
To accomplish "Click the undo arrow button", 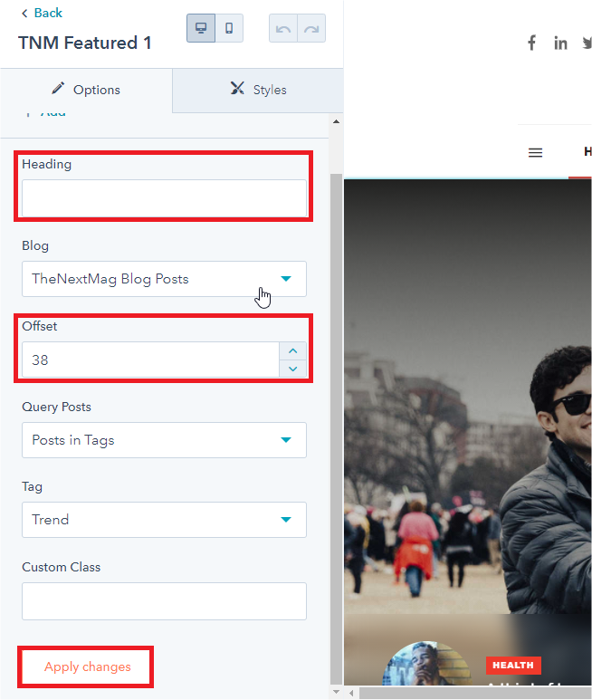I will (x=283, y=28).
